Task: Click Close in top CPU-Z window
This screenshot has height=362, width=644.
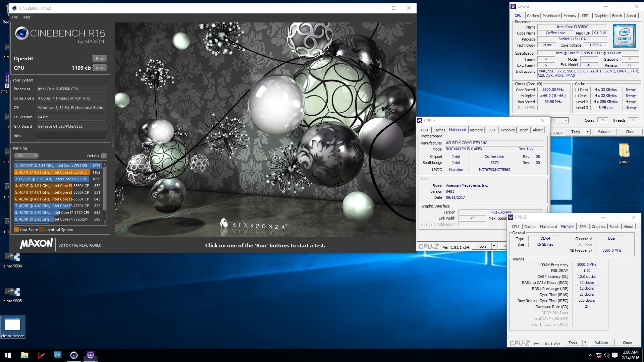Action: (x=630, y=132)
